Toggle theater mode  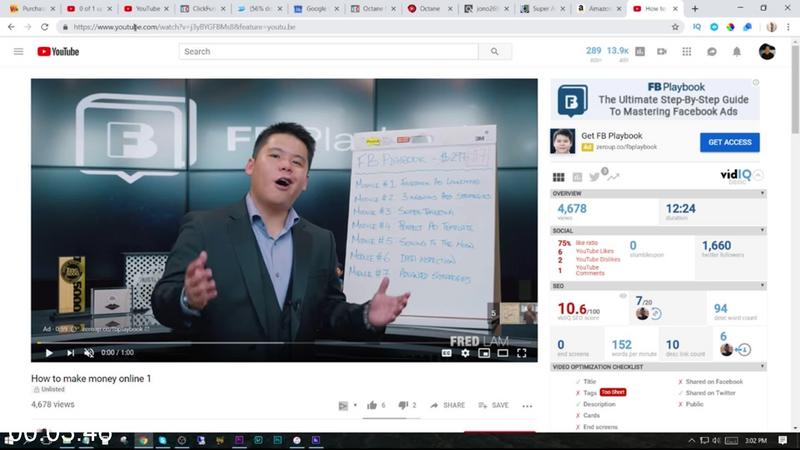tap(503, 353)
